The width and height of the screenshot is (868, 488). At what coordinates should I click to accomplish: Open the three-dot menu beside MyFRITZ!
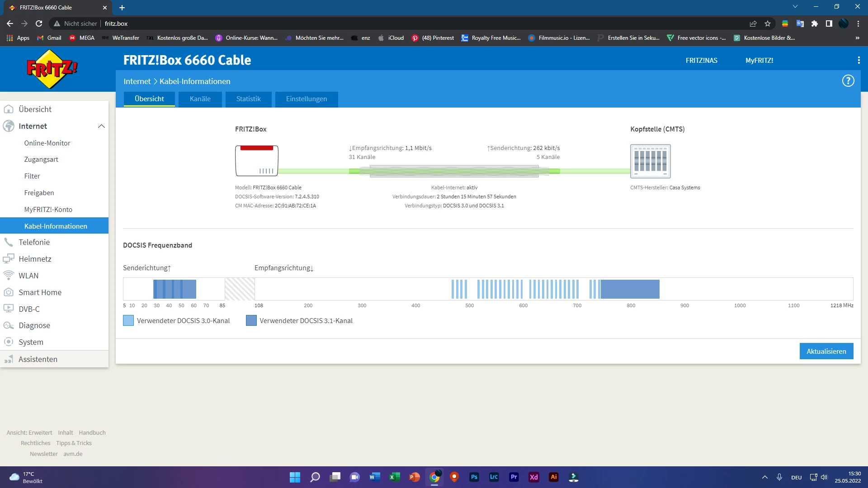[859, 61]
